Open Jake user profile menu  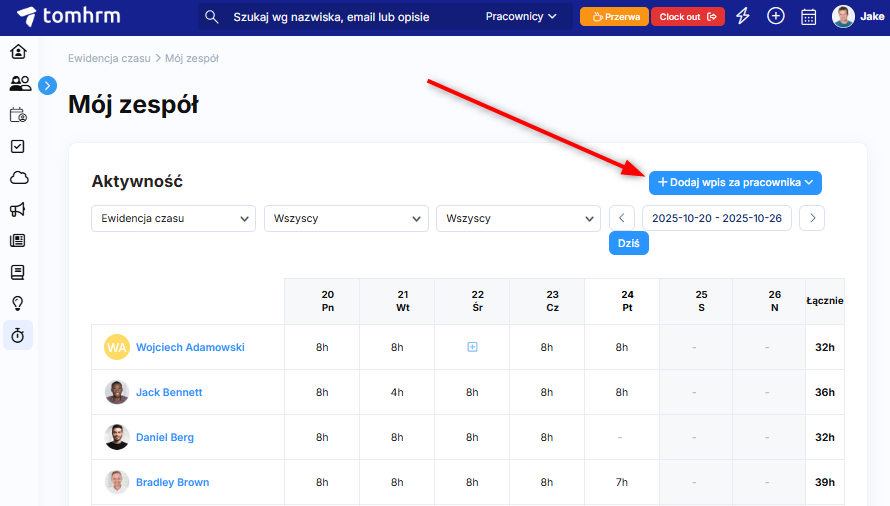[858, 17]
